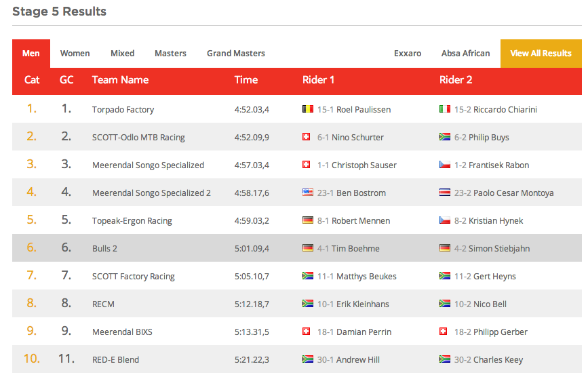Click Belgian flag next to Roel Paulissen

(307, 109)
